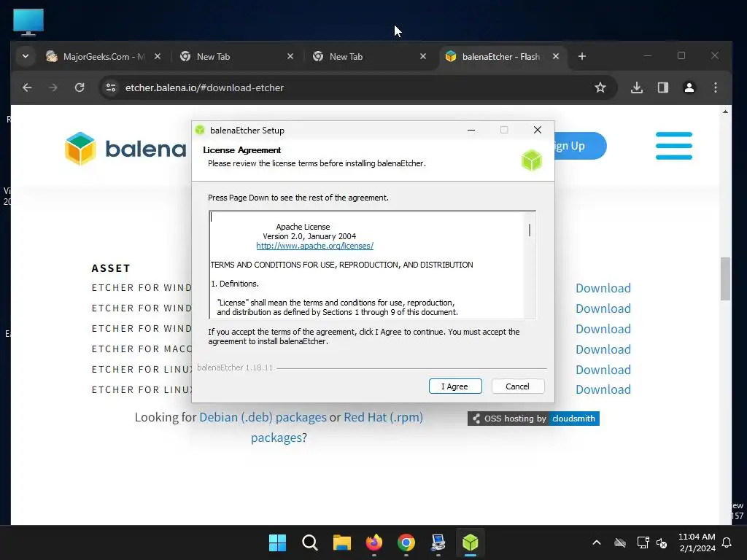747x560 pixels.
Task: Click I Agree in balenaEtcher Setup
Action: point(455,386)
